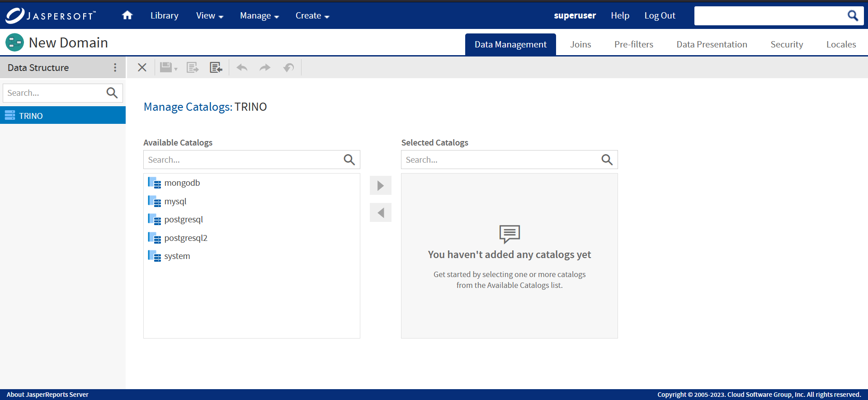Click the Selected Catalogs search magnifier
868x400 pixels.
(607, 160)
